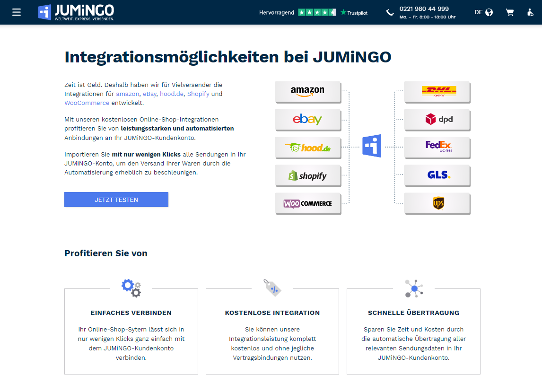Click the dpd carrier tile

tap(437, 120)
